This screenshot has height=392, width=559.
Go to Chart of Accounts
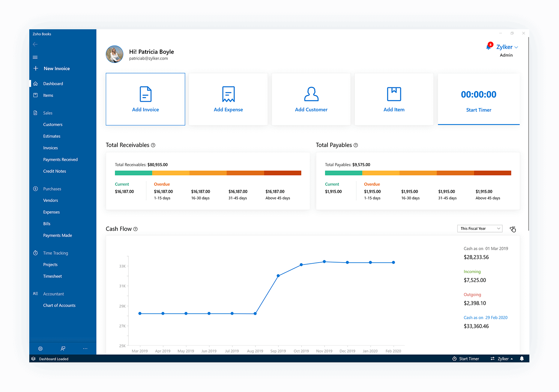click(59, 305)
